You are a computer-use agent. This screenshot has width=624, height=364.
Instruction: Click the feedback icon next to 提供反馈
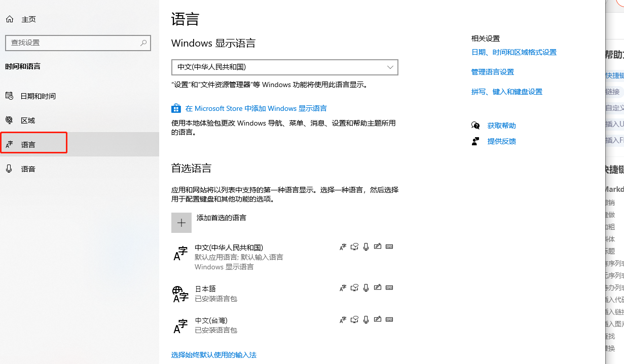pyautogui.click(x=475, y=141)
